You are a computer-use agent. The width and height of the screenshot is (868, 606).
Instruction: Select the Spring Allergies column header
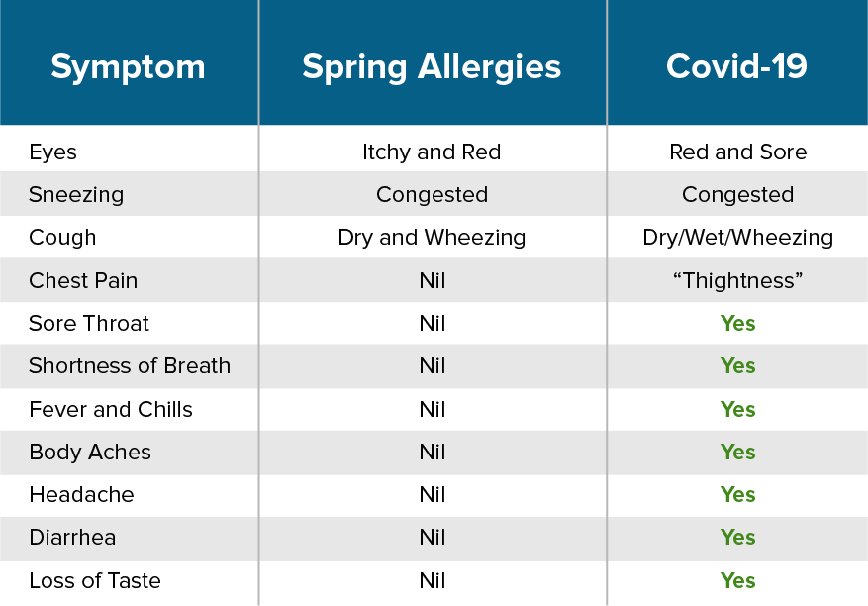click(x=432, y=67)
